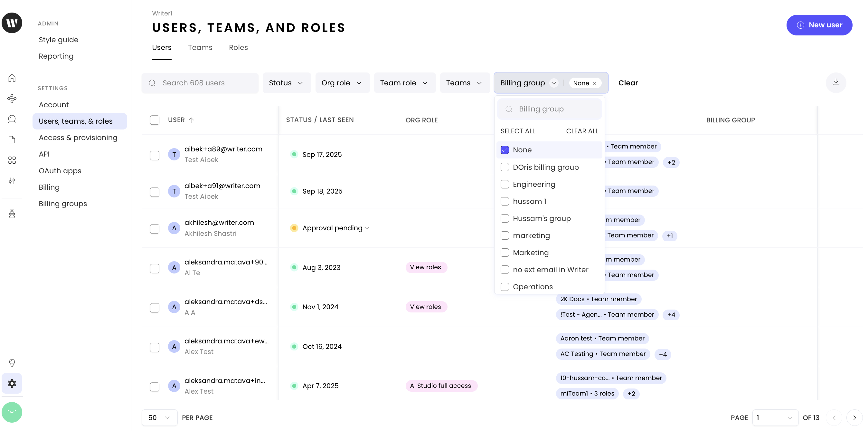The image size is (868, 431).
Task: Open Billing groups in settings menu
Action: [63, 203]
